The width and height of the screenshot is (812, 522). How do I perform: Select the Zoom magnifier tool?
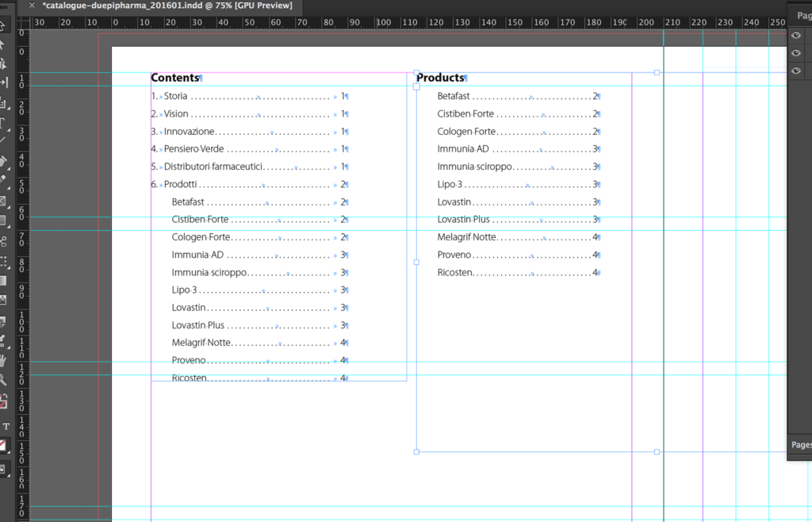tap(3, 380)
